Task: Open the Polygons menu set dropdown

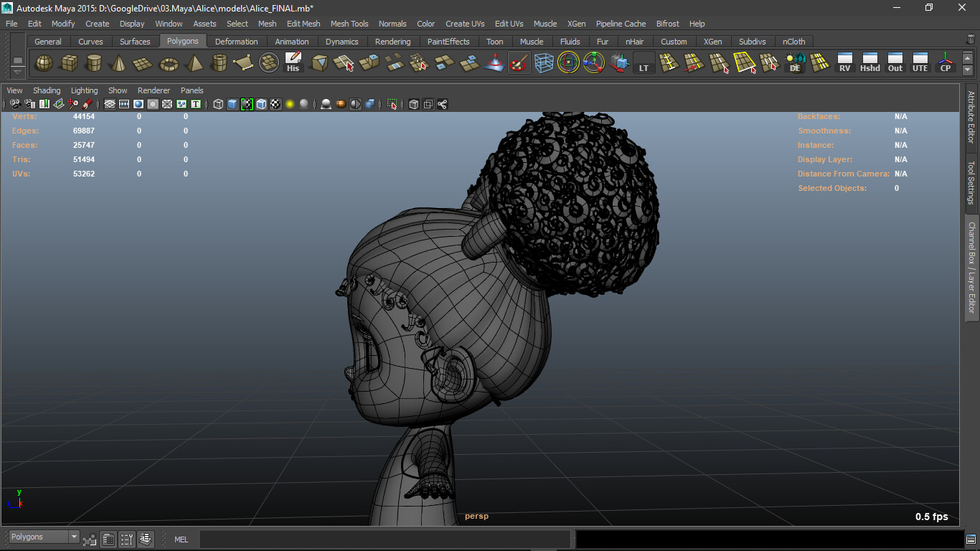Action: pyautogui.click(x=43, y=537)
